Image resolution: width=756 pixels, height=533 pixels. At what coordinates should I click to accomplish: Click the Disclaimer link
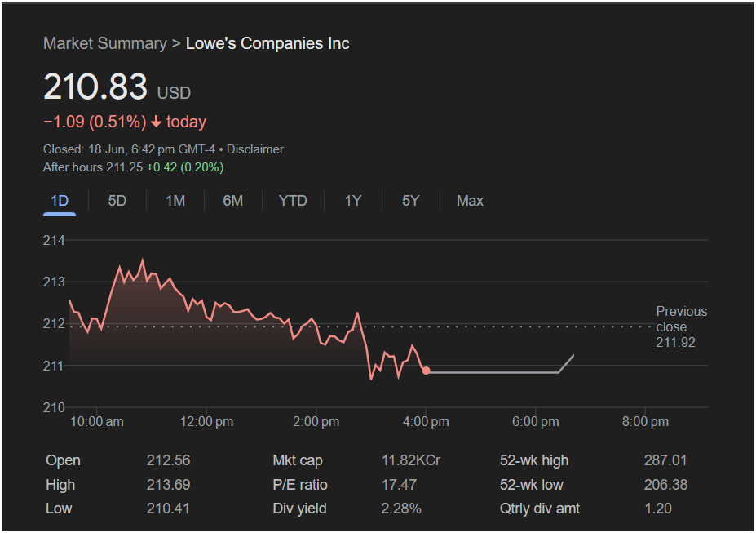tap(255, 149)
